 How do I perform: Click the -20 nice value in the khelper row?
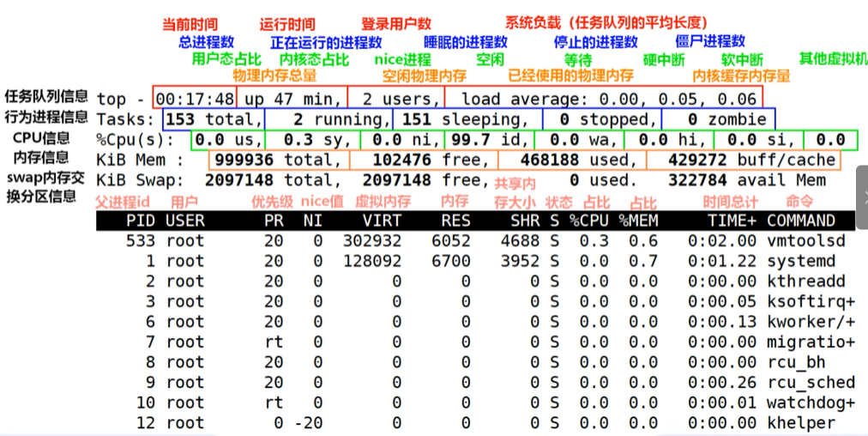pyautogui.click(x=308, y=423)
